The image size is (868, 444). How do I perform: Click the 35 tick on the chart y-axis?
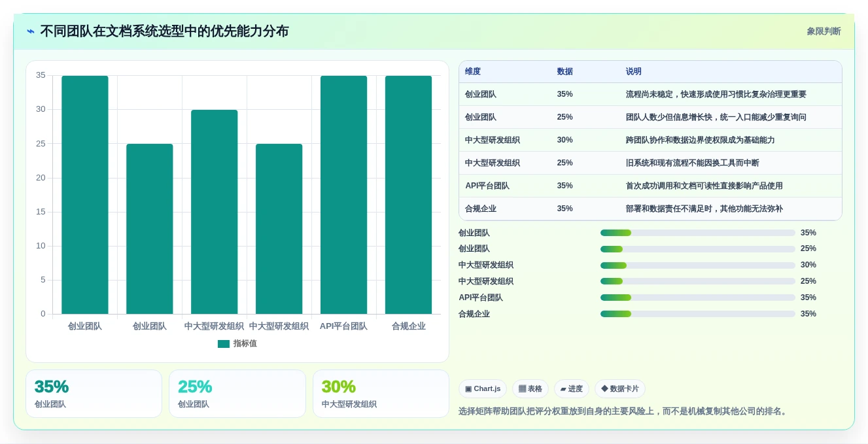click(41, 75)
